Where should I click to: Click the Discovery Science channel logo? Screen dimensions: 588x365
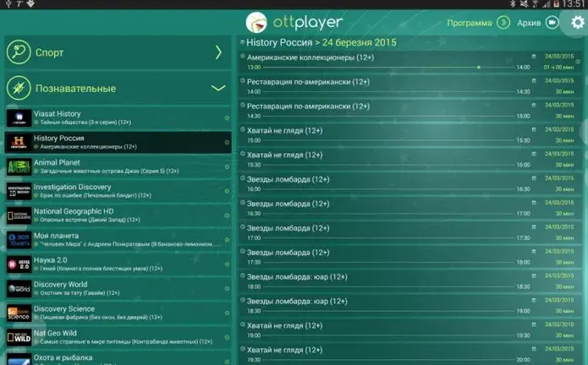[19, 313]
